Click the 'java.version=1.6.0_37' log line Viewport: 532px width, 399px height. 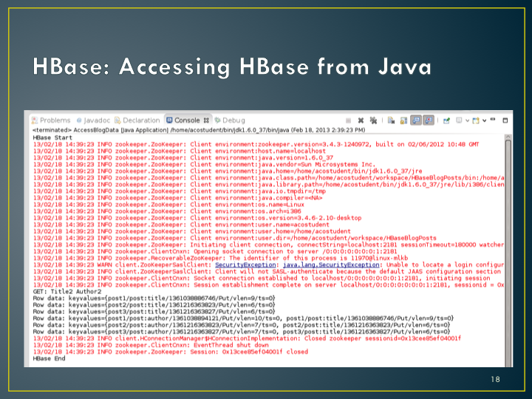[183, 158]
